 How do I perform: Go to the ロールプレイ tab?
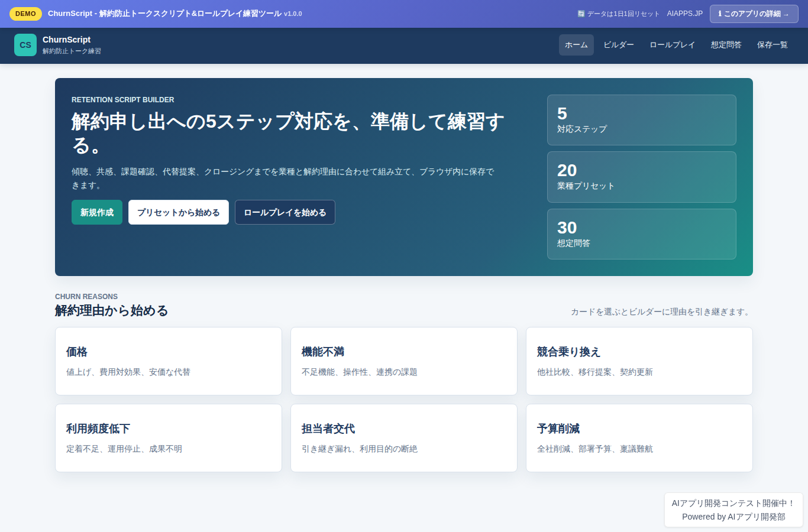[673, 45]
